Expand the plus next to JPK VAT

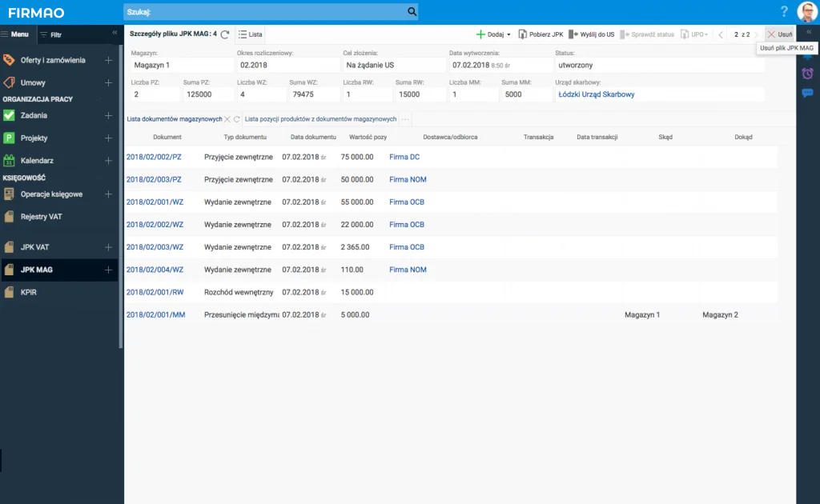[x=108, y=247]
